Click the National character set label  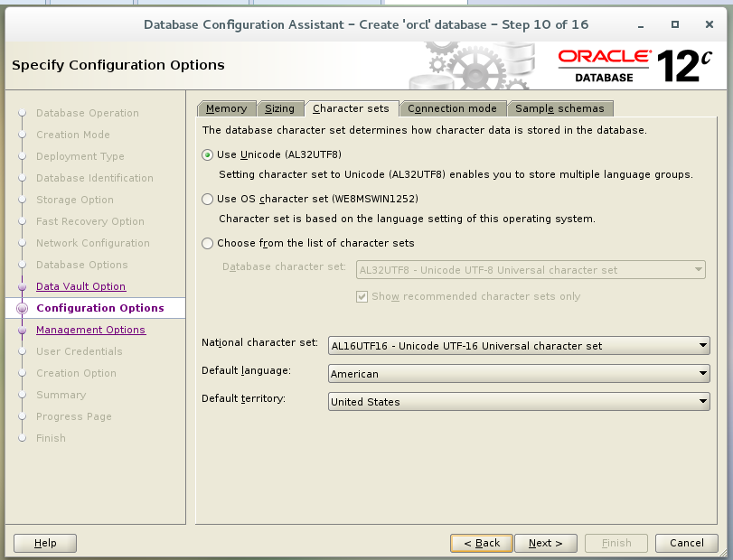point(259,343)
